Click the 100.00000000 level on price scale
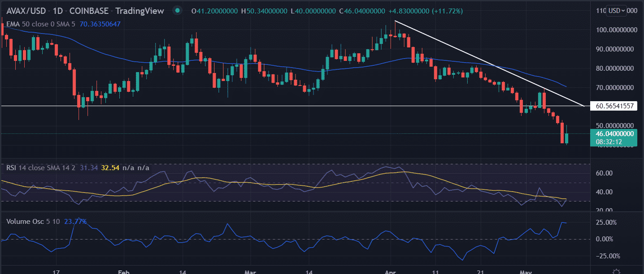644x274 pixels. point(617,30)
